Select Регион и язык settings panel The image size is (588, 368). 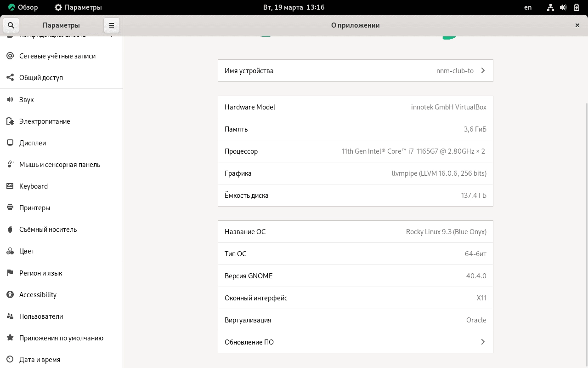pyautogui.click(x=62, y=273)
